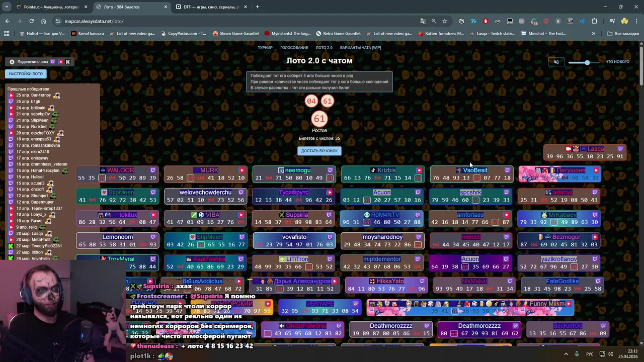The width and height of the screenshot is (644, 362).
Task: Reload the page
Action: (31, 21)
